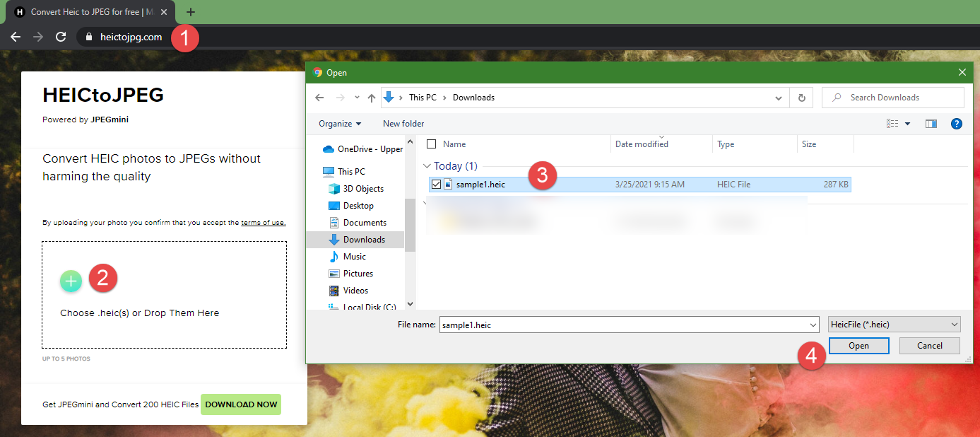Click dialog back arrow
This screenshot has width=980, height=437.
tap(319, 98)
